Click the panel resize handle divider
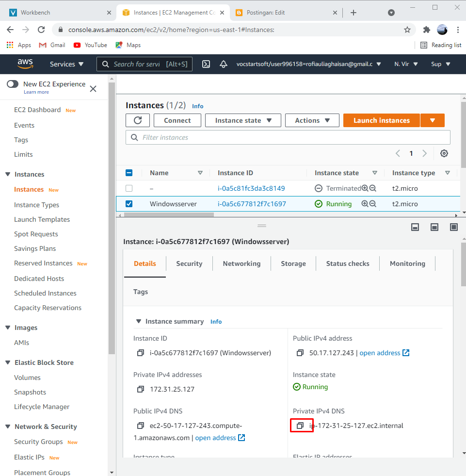466x476 pixels. (x=262, y=226)
